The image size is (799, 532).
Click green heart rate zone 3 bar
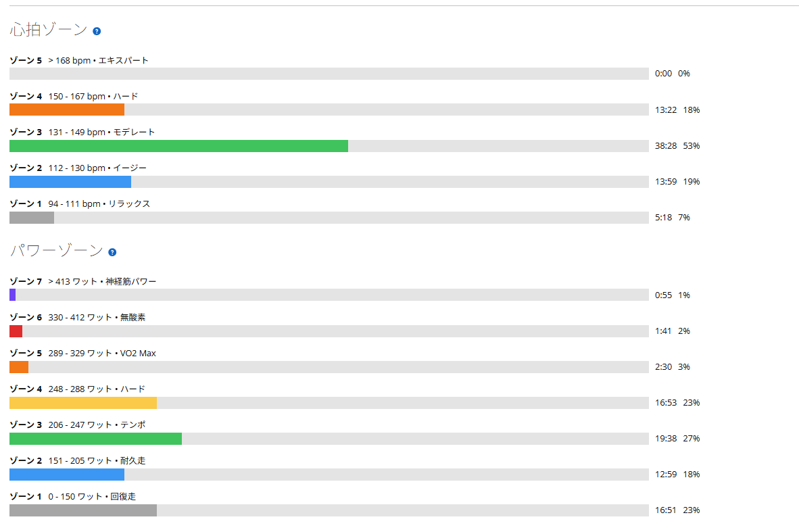(x=179, y=146)
